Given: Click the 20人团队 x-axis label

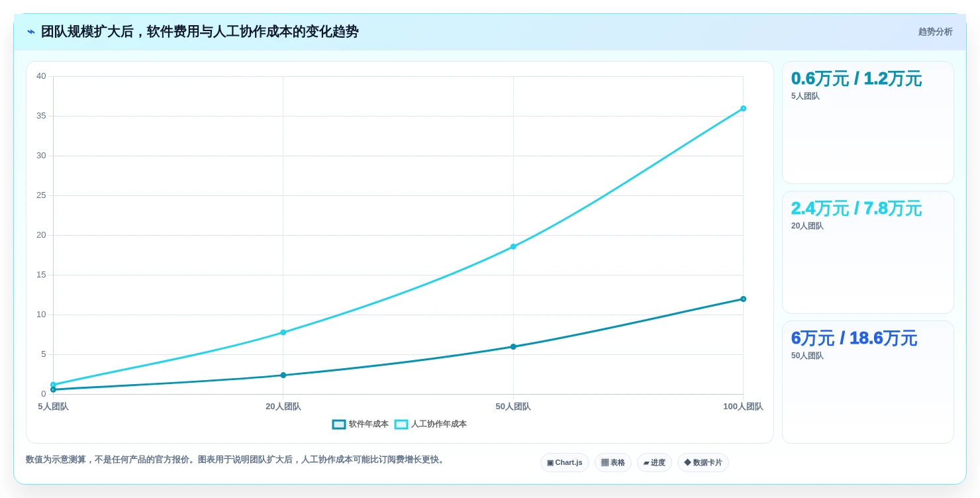Looking at the screenshot, I should [283, 407].
